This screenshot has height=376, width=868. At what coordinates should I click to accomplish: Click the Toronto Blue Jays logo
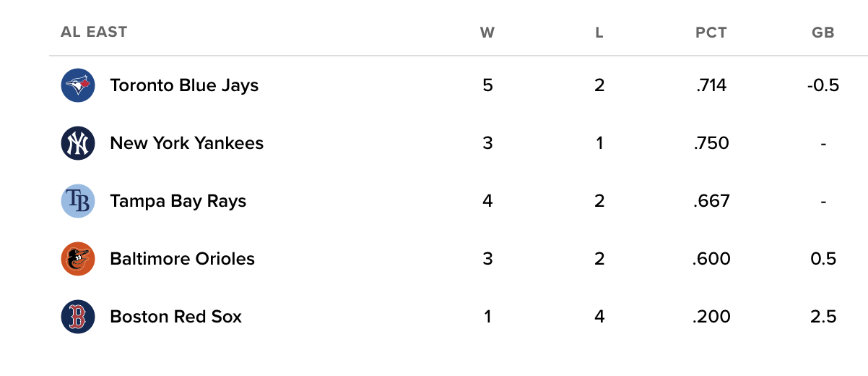(x=78, y=85)
